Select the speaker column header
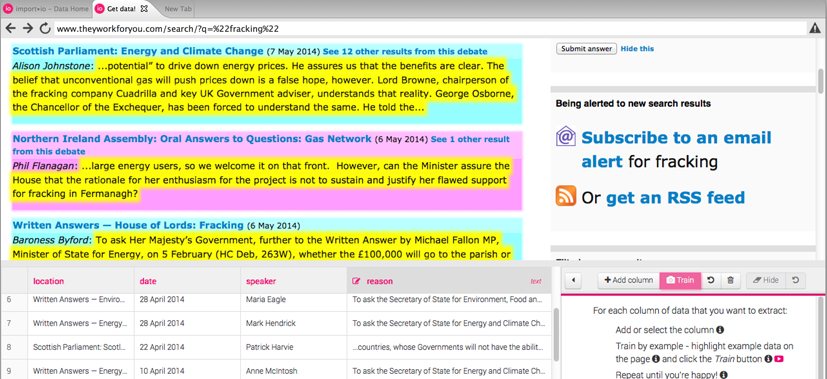The width and height of the screenshot is (827, 379). (x=294, y=281)
